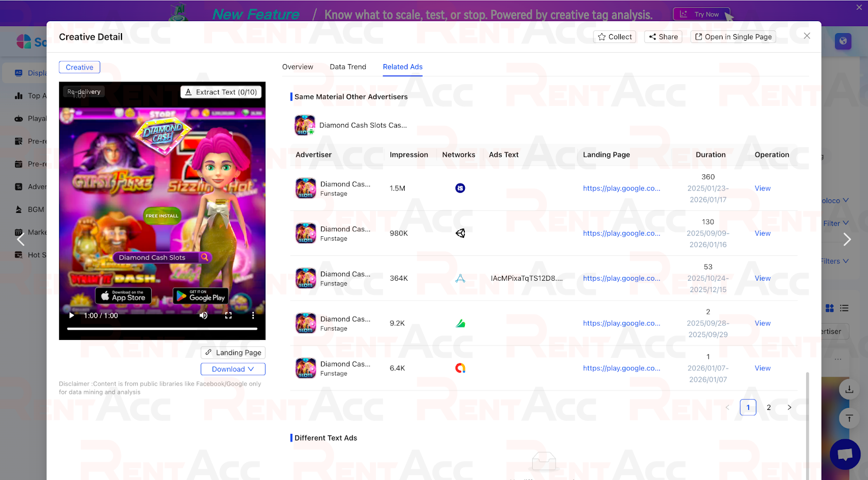Go to next creative with right arrow
The image size is (868, 480).
847,239
